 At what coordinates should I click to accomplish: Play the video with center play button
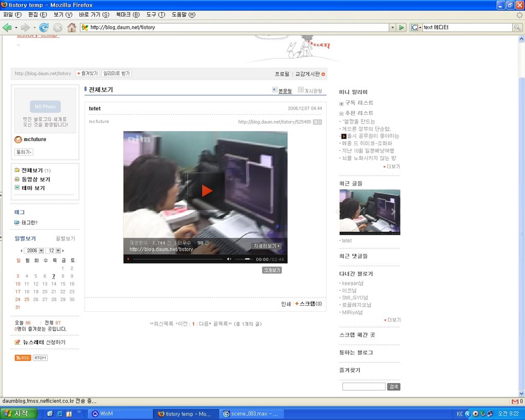206,191
